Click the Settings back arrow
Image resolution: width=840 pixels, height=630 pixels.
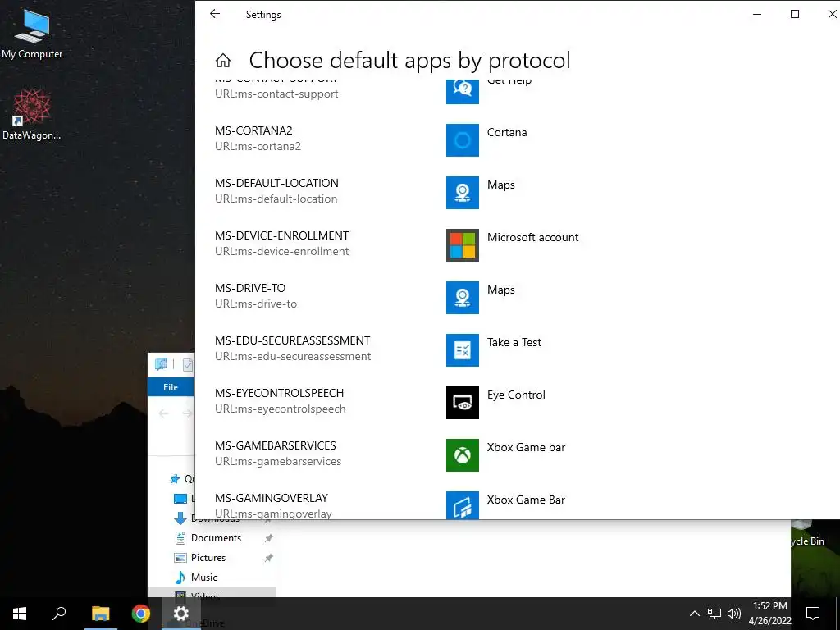[215, 14]
